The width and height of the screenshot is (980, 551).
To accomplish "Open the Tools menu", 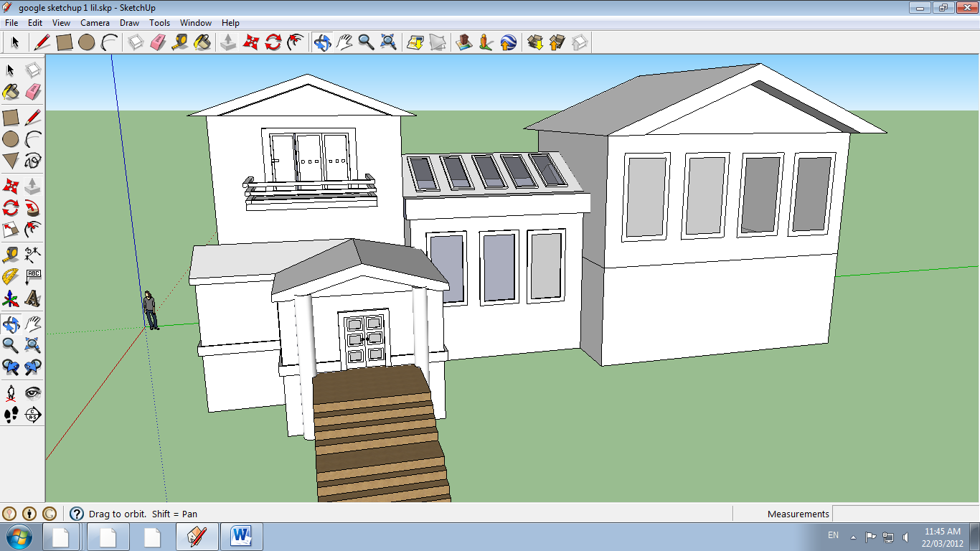I will tap(159, 23).
